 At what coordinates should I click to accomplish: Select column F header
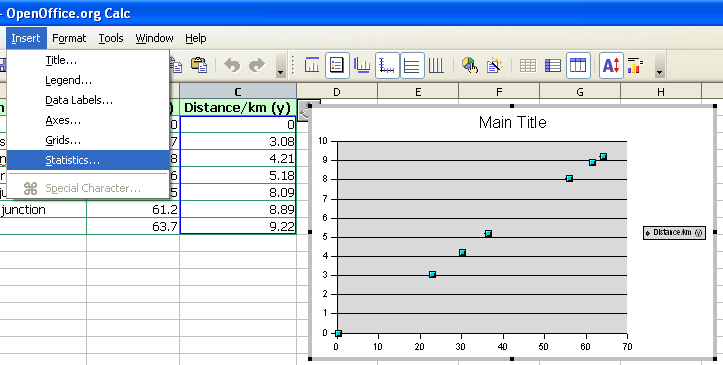[499, 91]
